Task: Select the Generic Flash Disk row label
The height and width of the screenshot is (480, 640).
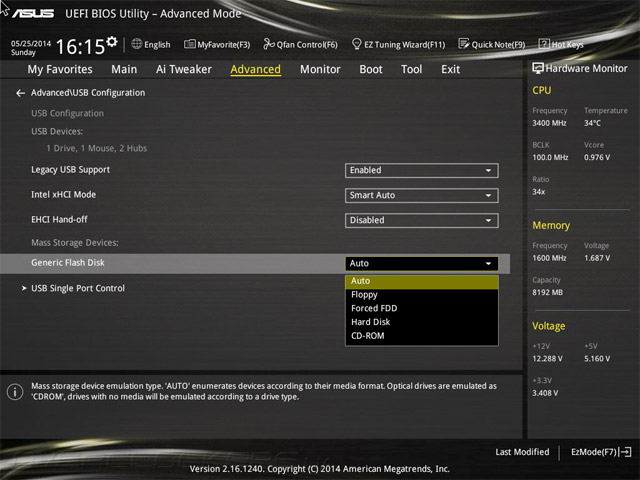Action: coord(68,263)
